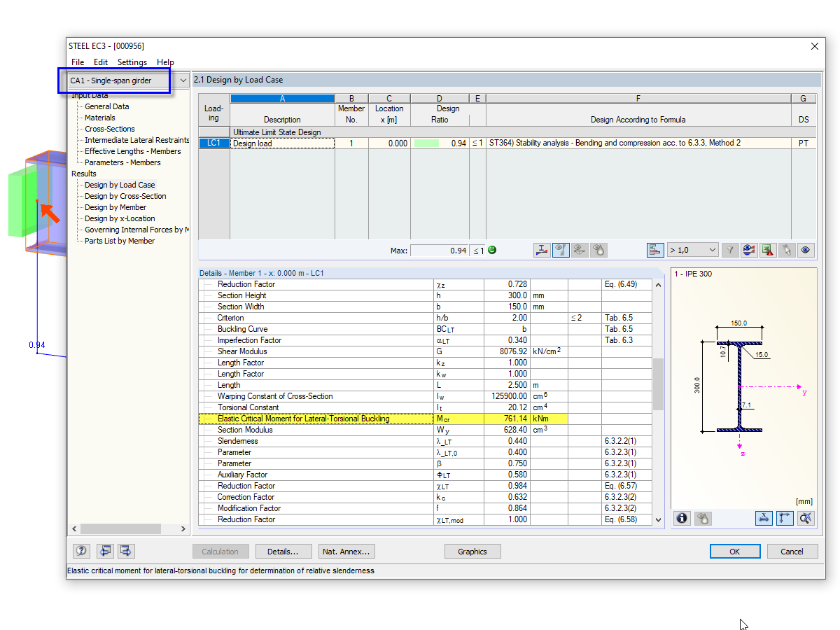The image size is (840, 630).
Task: Open Parts List by Member item
Action: click(x=120, y=241)
